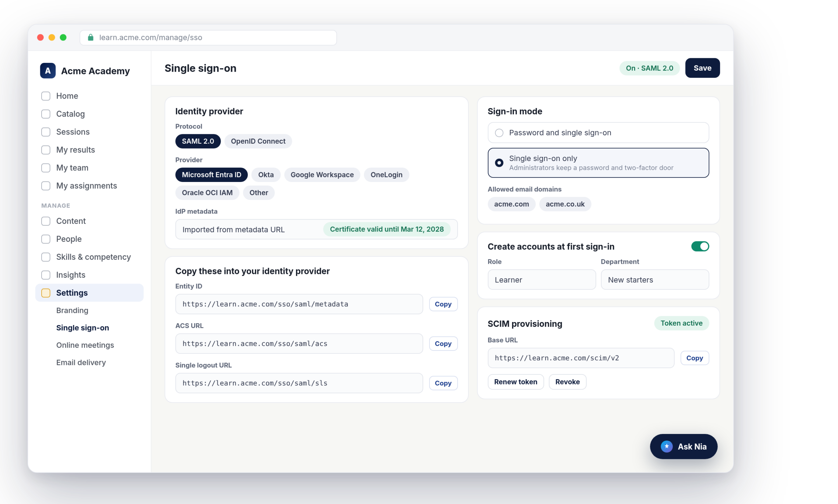Viewport: 838px width, 504px height.
Task: Click the Ask Nia star icon
Action: point(666,446)
